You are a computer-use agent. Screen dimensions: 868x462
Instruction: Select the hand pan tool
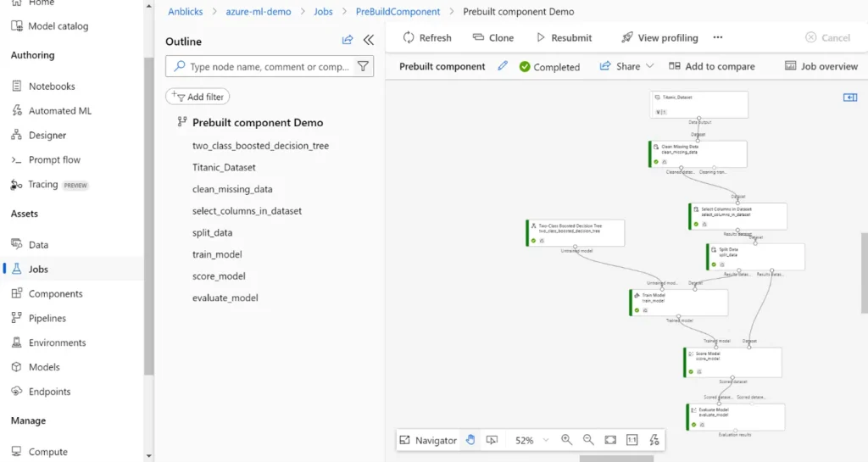pos(470,440)
